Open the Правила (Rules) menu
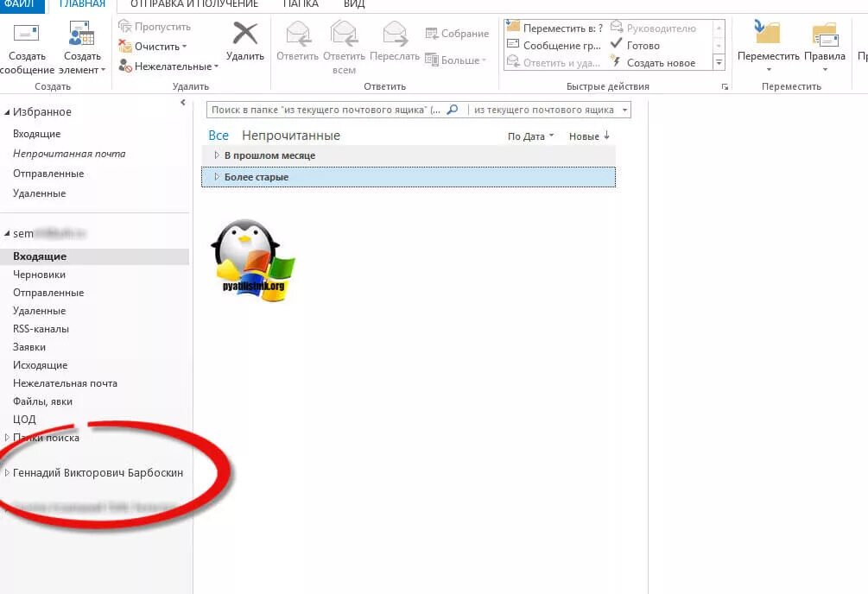This screenshot has width=868, height=594. click(x=825, y=47)
